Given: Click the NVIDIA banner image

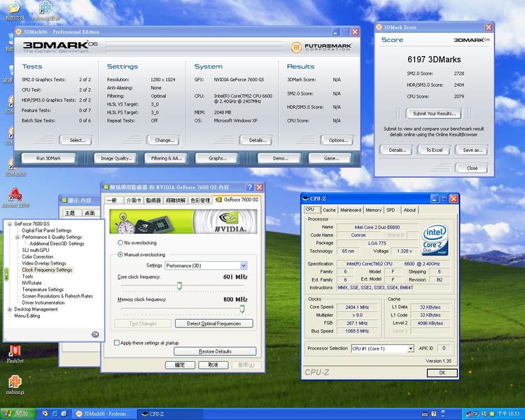Looking at the screenshot, I should [183, 221].
